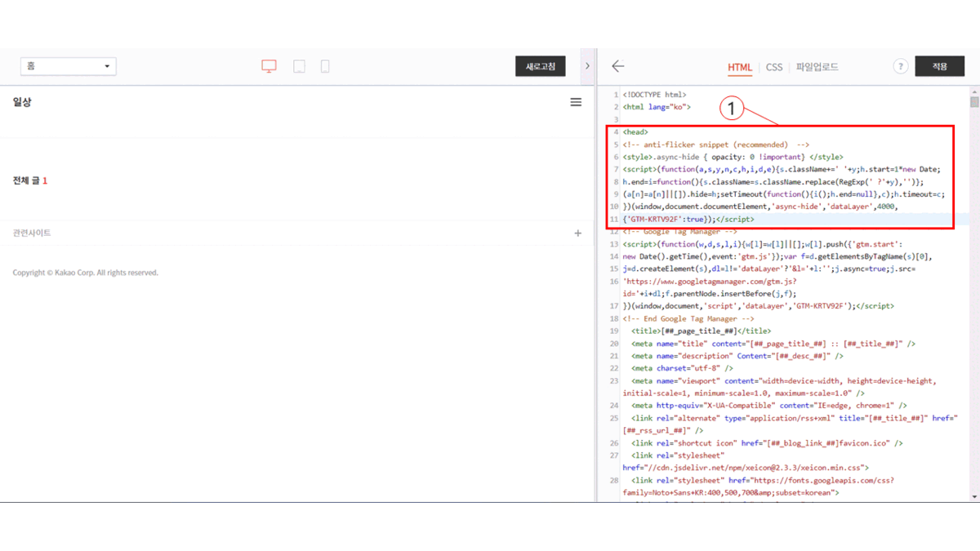Click the X-UA-Compatible meta line
980x551 pixels.
pos(768,405)
